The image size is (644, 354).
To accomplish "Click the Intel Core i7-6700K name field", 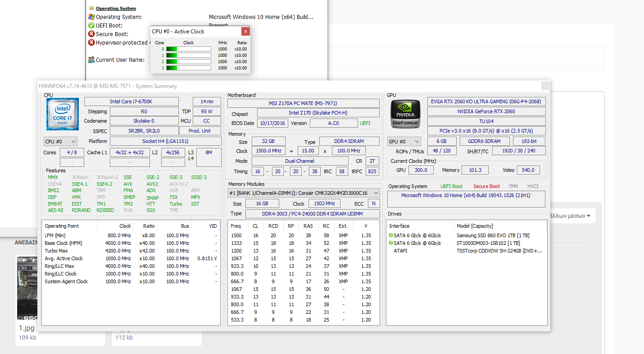I will (x=132, y=101).
